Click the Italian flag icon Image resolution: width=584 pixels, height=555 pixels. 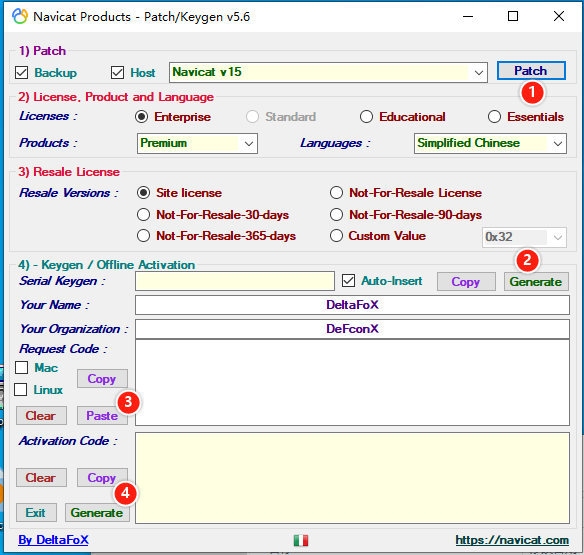point(301,540)
